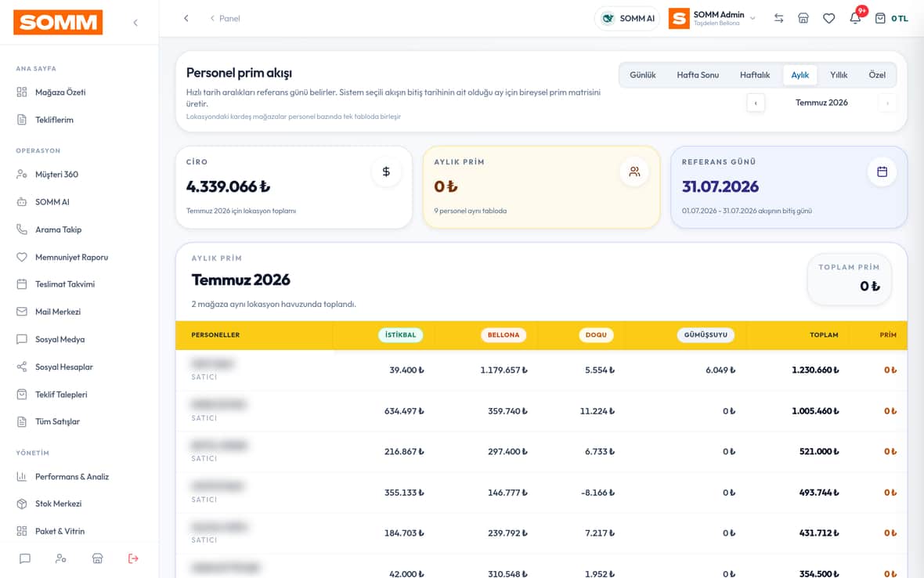Open the chat icon in sidebar footer

click(x=25, y=558)
